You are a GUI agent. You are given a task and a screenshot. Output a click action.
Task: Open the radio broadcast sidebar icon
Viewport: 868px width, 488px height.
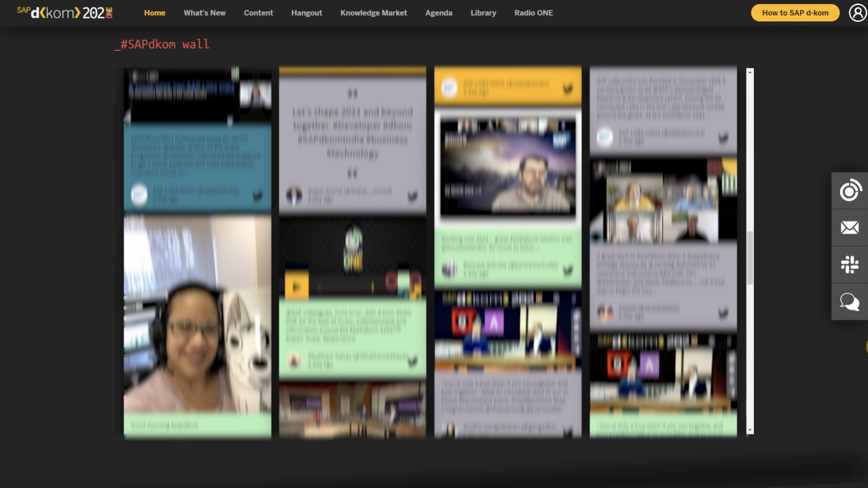coord(850,191)
